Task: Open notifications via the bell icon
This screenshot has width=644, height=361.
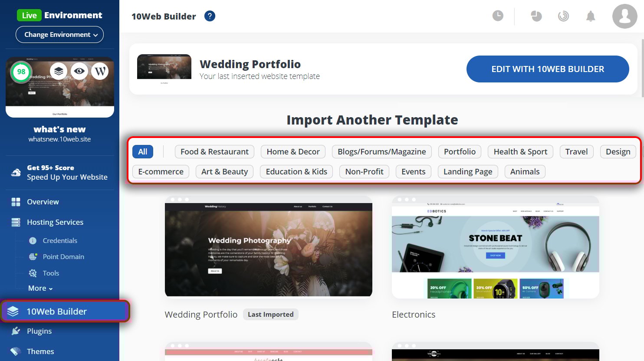Action: [x=591, y=16]
